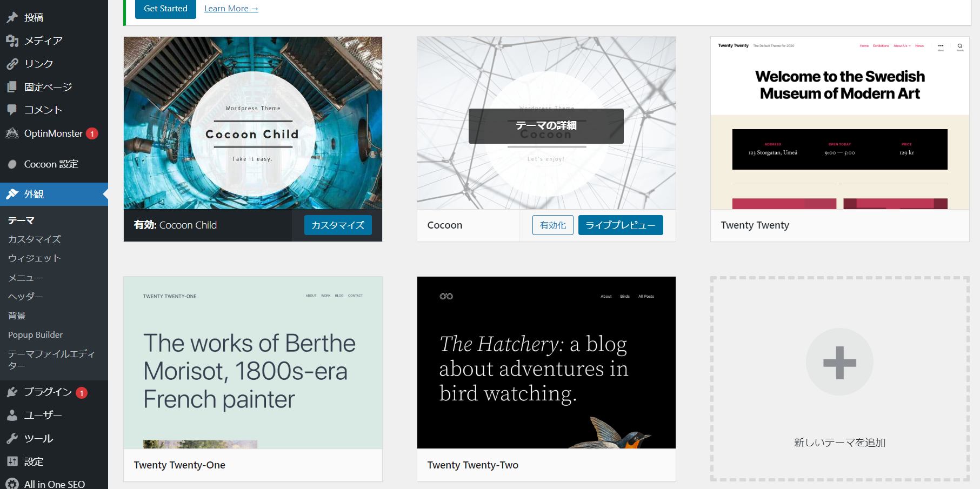This screenshot has height=489, width=980.
Task: Open the プラグイン menu
Action: [x=54, y=392]
